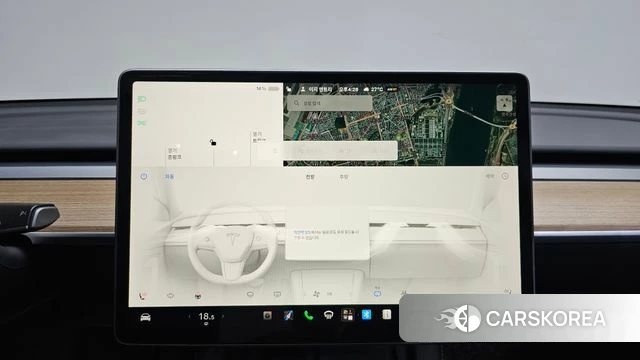Tap the steering wheel icon in bottom bar
640x360 pixels.
(x=328, y=315)
